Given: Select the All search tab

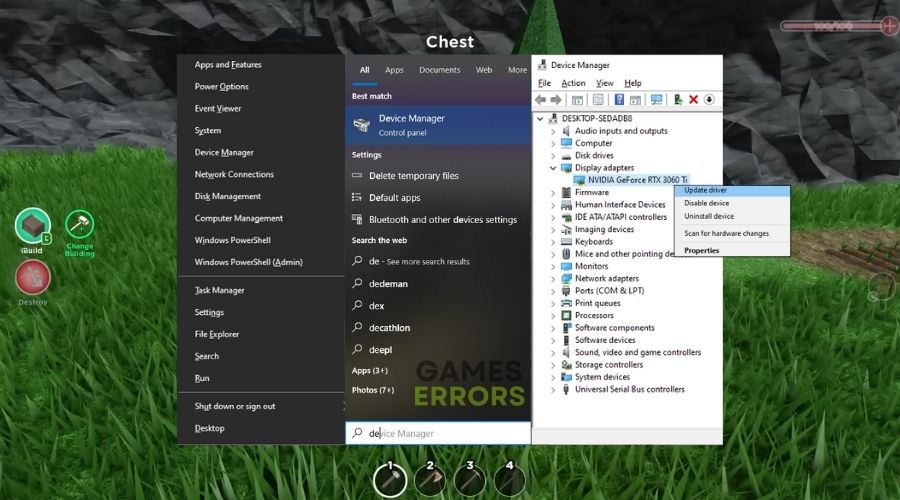Looking at the screenshot, I should (364, 70).
